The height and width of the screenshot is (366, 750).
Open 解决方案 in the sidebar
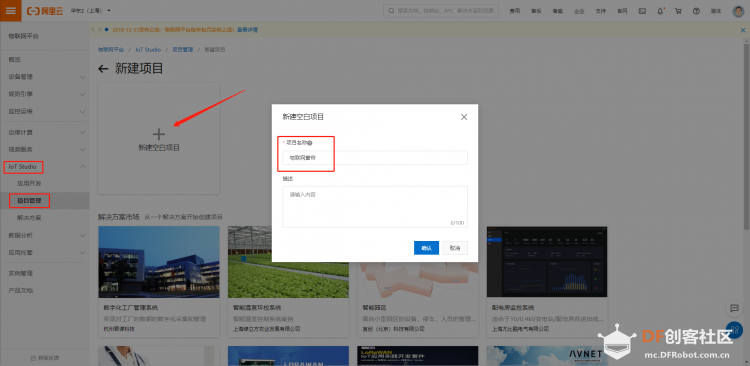point(29,218)
